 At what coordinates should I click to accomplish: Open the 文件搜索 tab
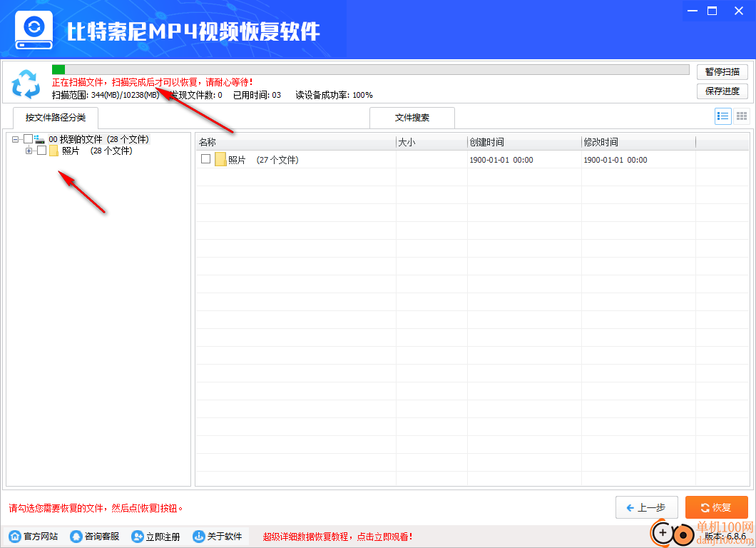tap(412, 118)
